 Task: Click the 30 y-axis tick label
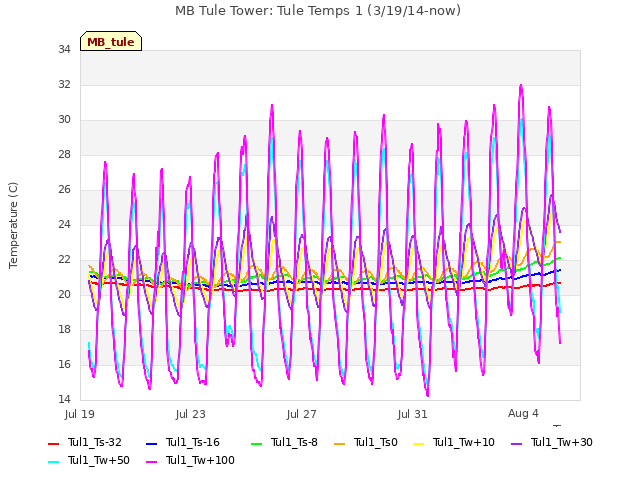pyautogui.click(x=64, y=120)
